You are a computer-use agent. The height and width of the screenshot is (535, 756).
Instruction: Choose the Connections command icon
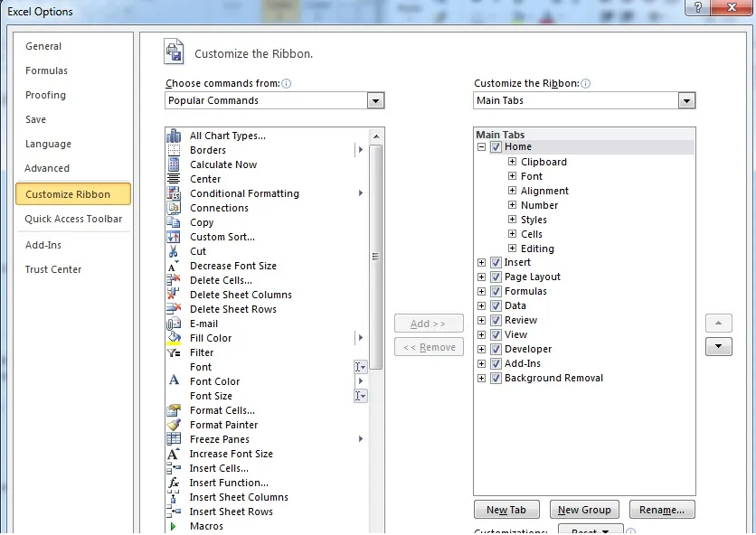pos(174,208)
